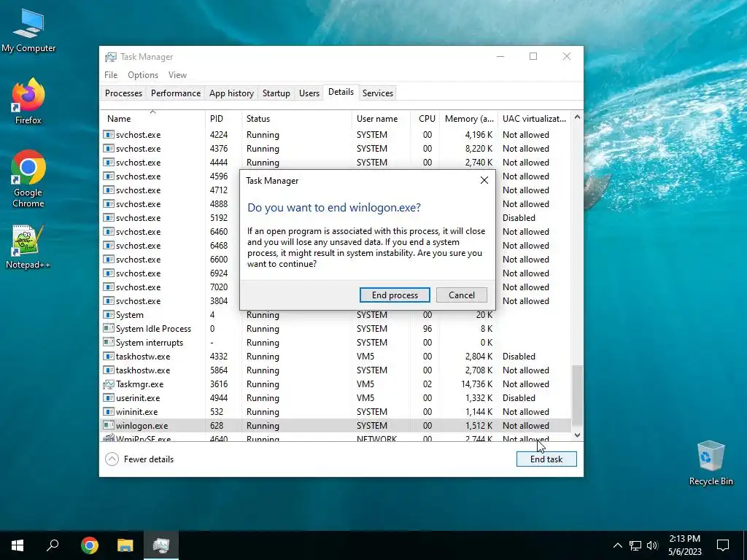Click taskhostw.exe PID 4332 icon
Image resolution: width=747 pixels, height=560 pixels.
point(109,356)
